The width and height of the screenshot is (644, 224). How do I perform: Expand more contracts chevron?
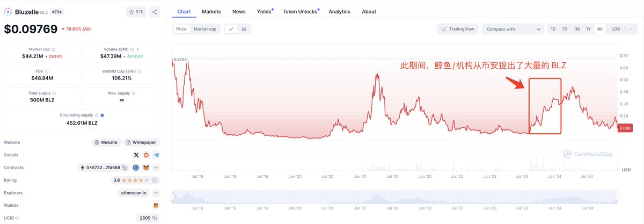[156, 168]
